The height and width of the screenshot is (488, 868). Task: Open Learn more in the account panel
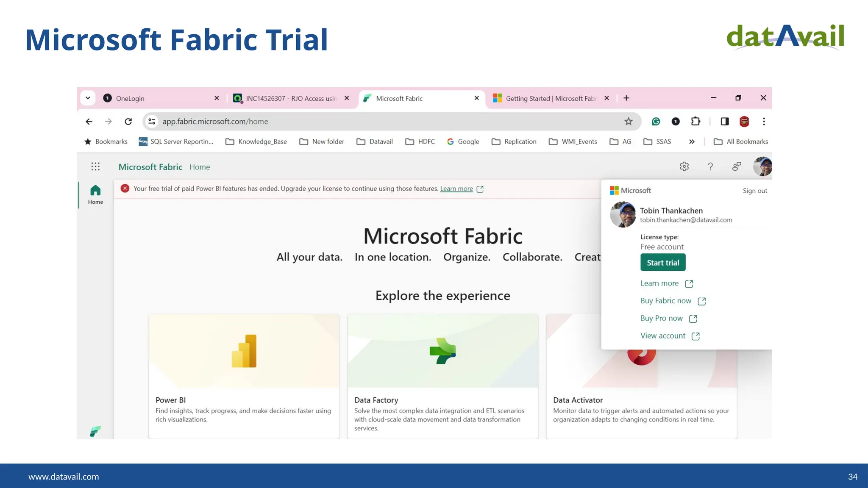pyautogui.click(x=667, y=283)
